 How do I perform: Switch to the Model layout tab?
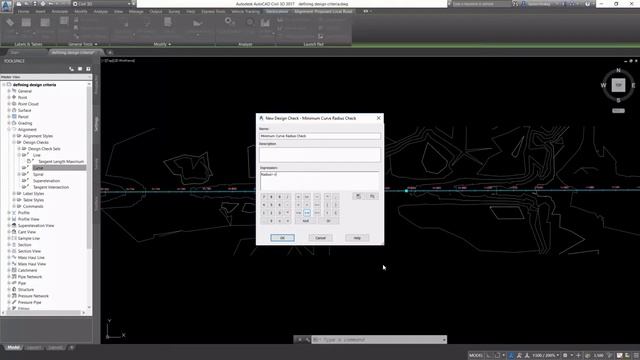click(13, 348)
